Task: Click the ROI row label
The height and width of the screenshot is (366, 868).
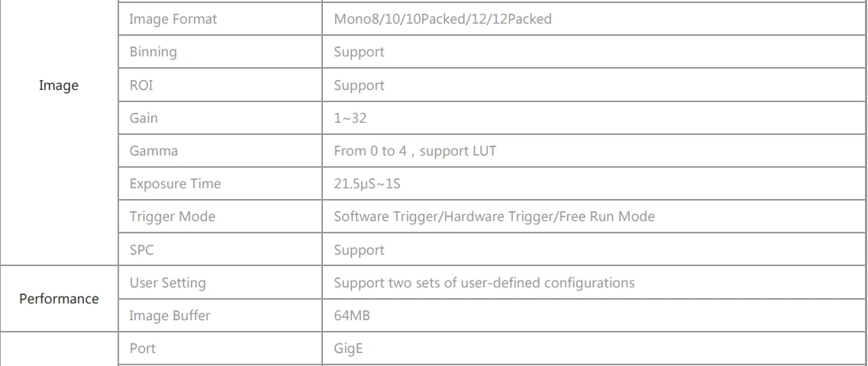Action: pyautogui.click(x=142, y=85)
